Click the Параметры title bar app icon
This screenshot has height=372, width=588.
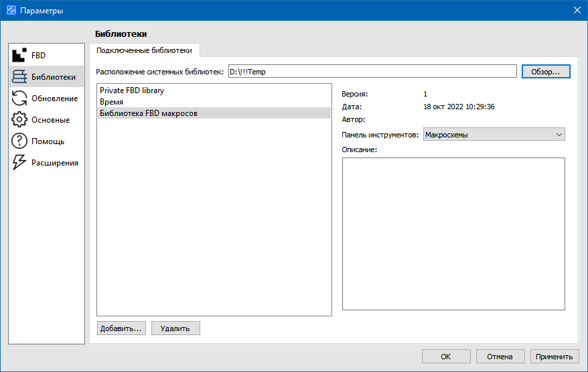[11, 10]
